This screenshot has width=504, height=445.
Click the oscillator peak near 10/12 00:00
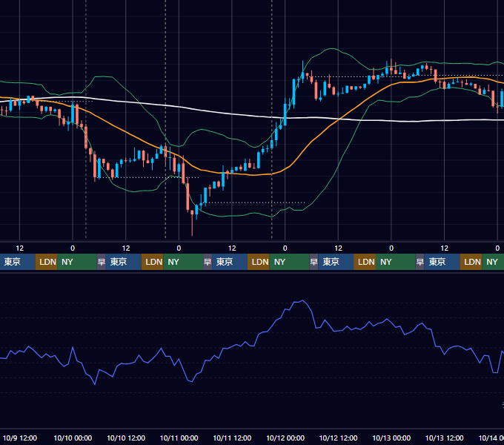[302, 301]
